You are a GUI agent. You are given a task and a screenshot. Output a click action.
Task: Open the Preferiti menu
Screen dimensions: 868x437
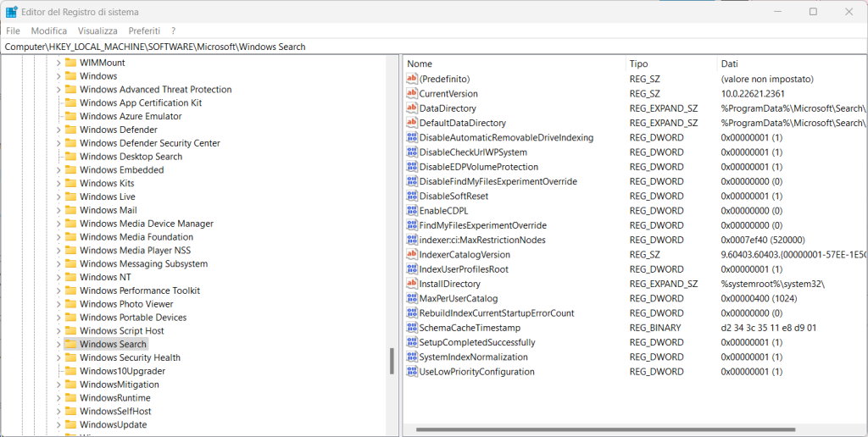[x=144, y=31]
